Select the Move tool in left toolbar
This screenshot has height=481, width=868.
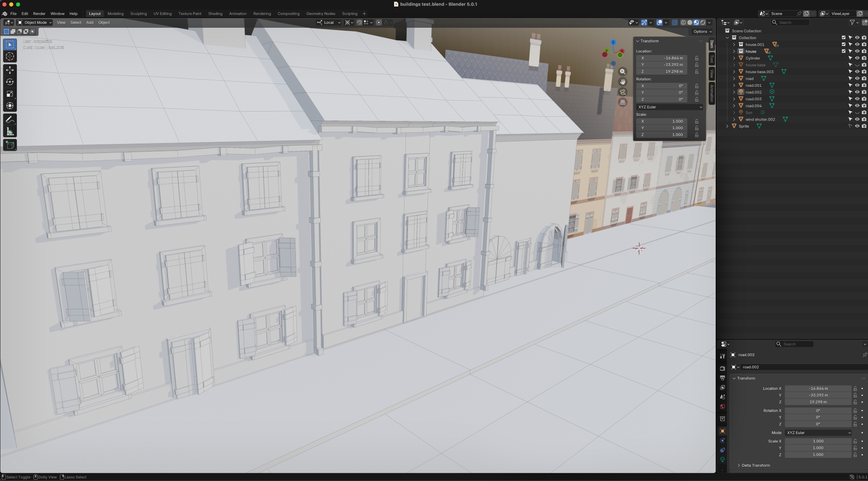10,70
